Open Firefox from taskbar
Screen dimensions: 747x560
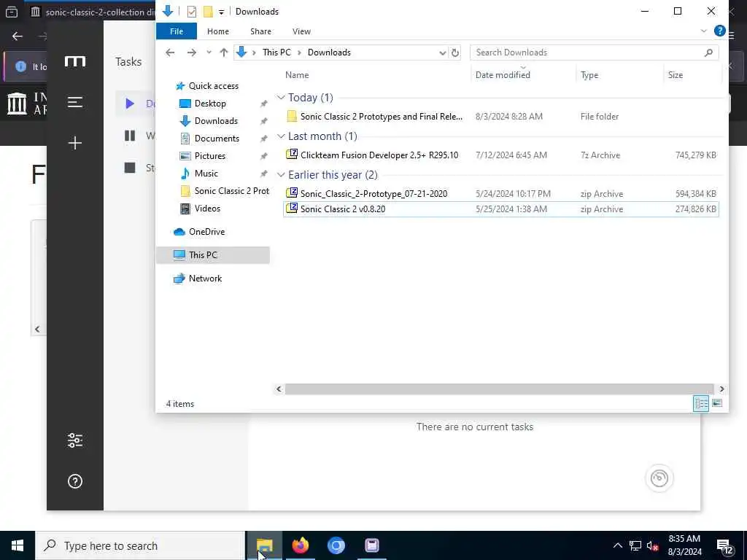click(x=300, y=545)
